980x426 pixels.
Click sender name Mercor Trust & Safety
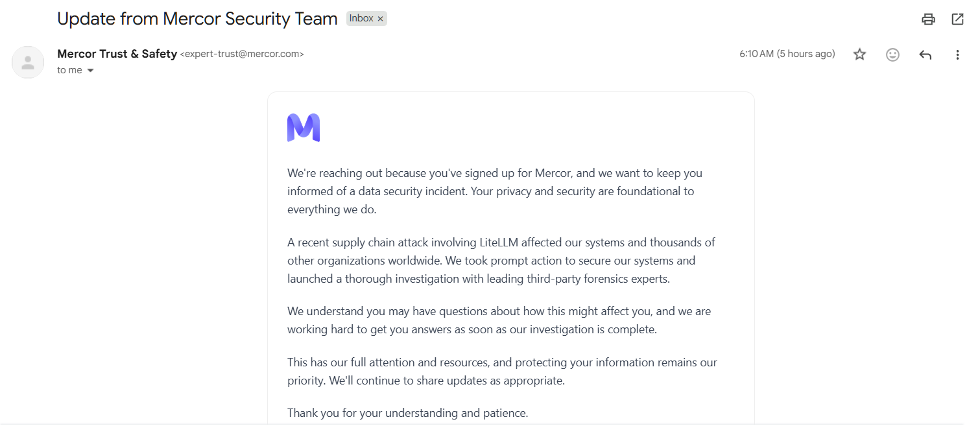[117, 54]
